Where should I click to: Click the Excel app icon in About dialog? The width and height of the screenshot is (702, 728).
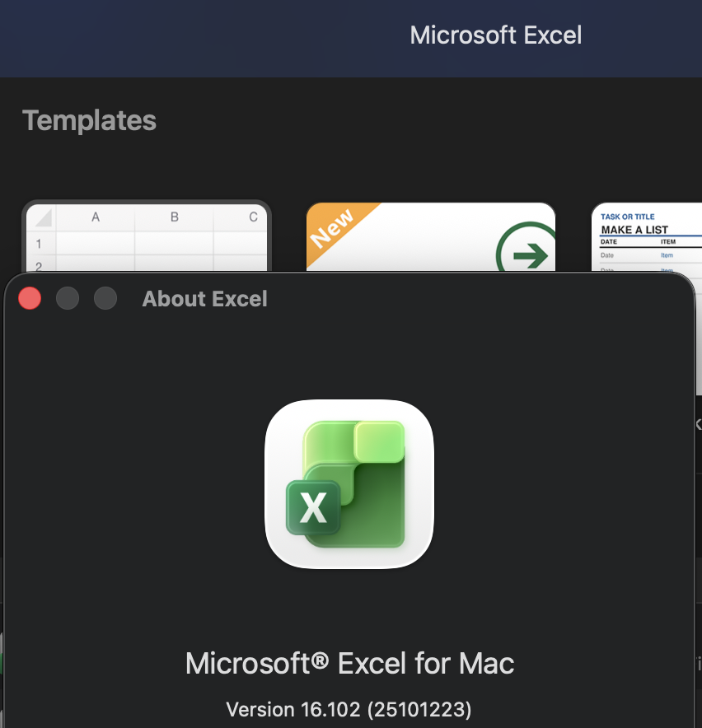pyautogui.click(x=349, y=483)
